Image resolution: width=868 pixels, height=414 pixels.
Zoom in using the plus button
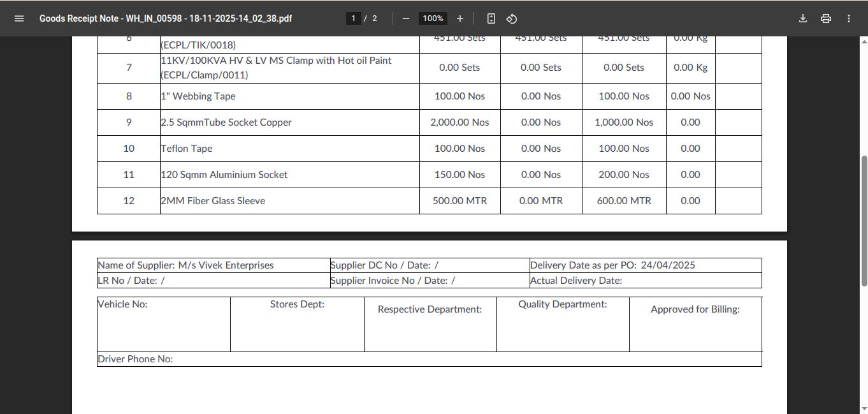[x=460, y=18]
